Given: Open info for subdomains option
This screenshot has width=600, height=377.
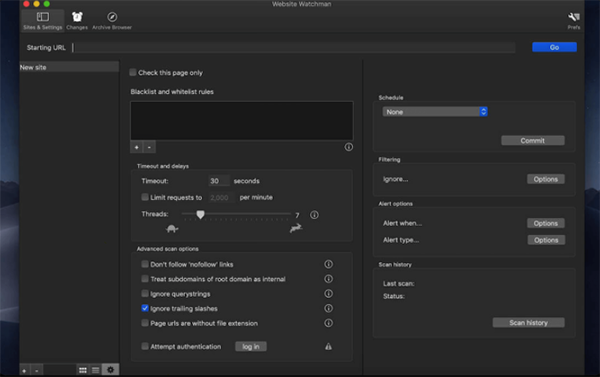Looking at the screenshot, I should pos(328,279).
